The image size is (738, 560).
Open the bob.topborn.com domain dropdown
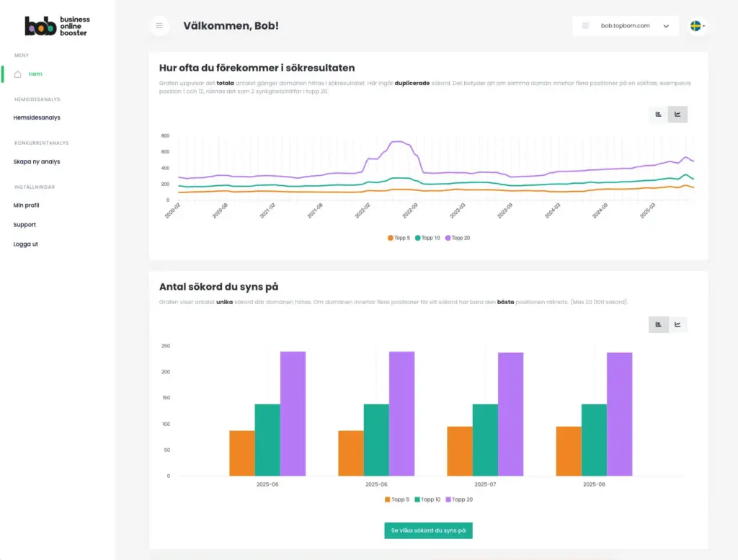pyautogui.click(x=625, y=26)
